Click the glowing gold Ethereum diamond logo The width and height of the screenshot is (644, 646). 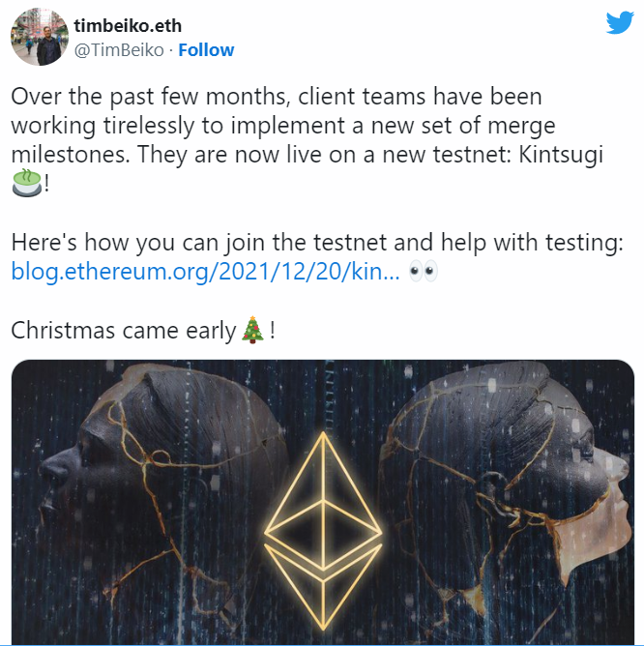pos(323,531)
